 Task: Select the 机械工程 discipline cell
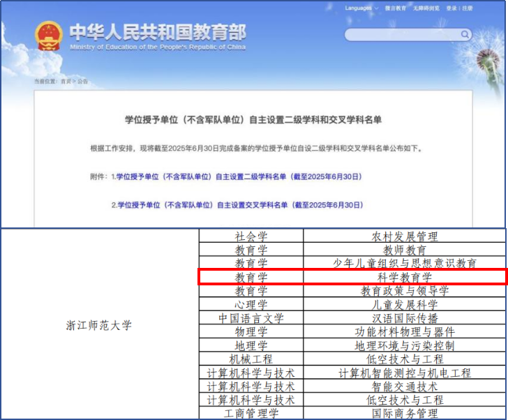(251, 359)
